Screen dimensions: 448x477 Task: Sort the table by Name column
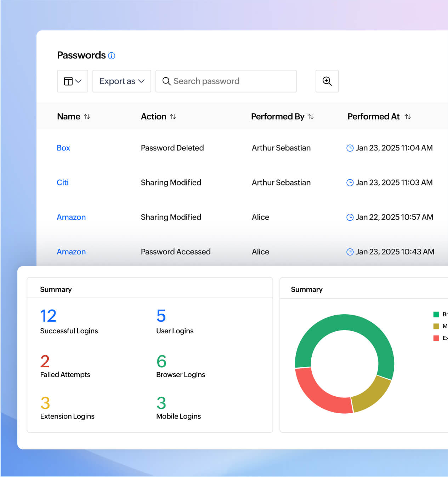pos(88,116)
